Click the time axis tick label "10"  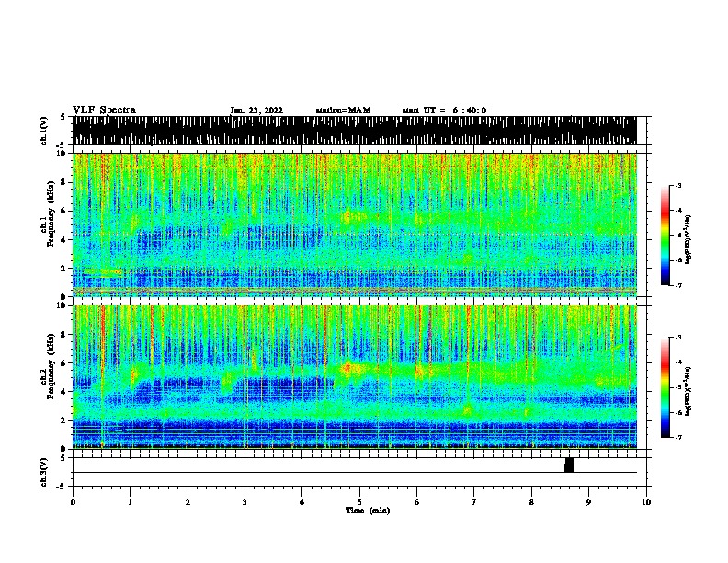pos(646,502)
